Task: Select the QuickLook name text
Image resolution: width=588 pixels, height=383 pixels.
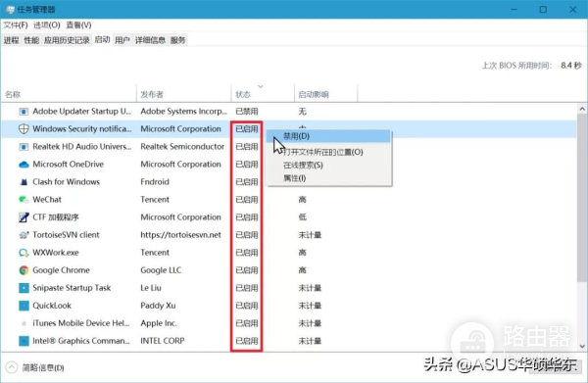Action: tap(52, 306)
